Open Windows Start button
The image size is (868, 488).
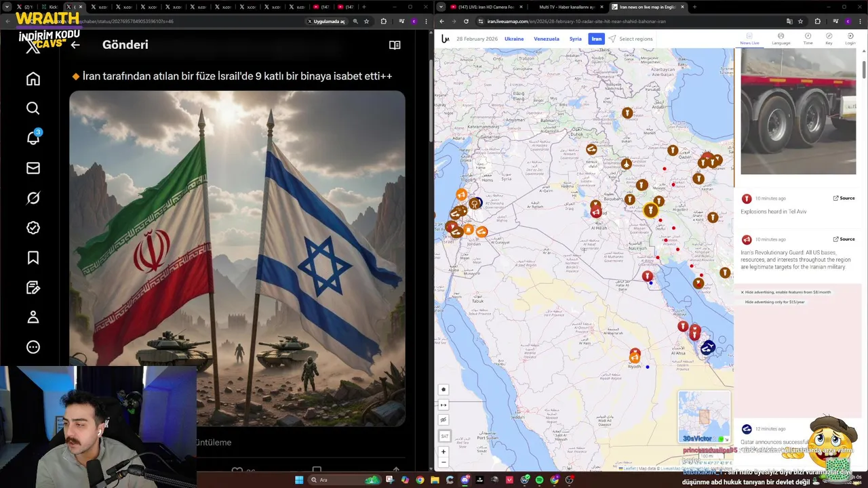point(298,480)
